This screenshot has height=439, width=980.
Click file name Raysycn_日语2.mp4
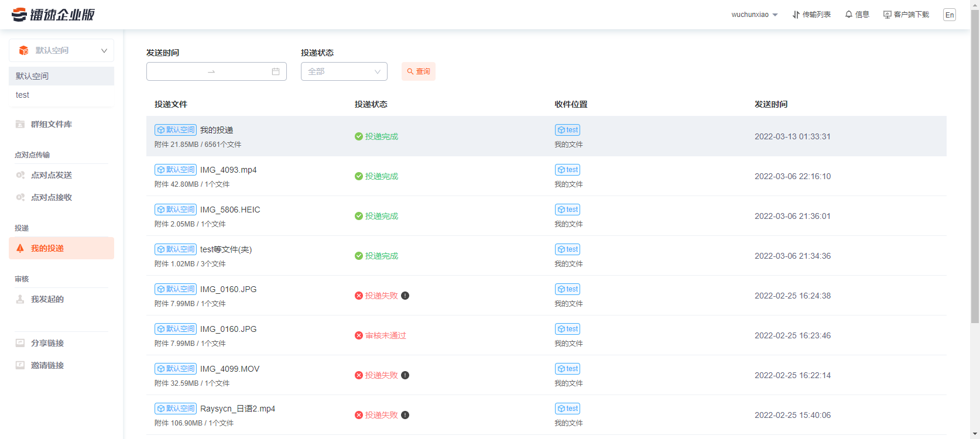[x=238, y=409]
